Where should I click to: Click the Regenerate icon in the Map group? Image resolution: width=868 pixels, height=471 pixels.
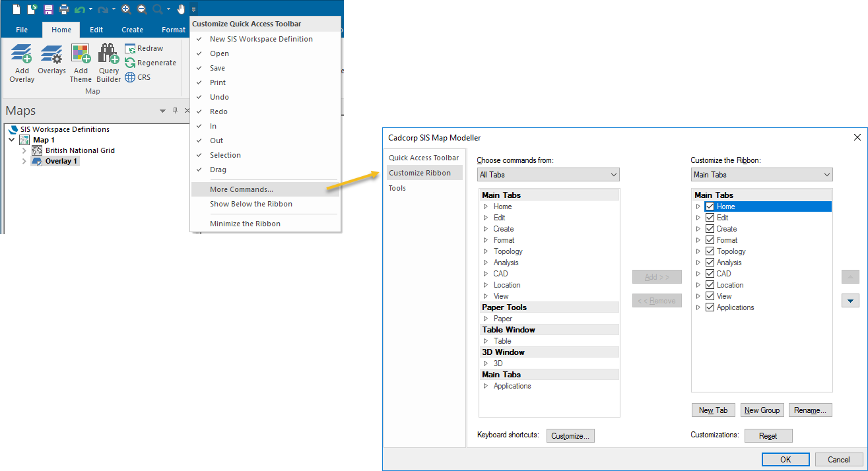[130, 63]
